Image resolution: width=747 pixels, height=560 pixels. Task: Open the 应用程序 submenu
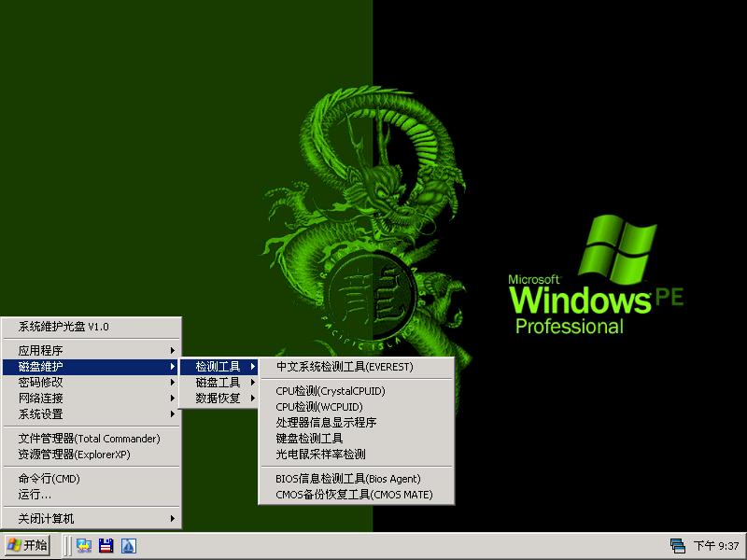[92, 351]
